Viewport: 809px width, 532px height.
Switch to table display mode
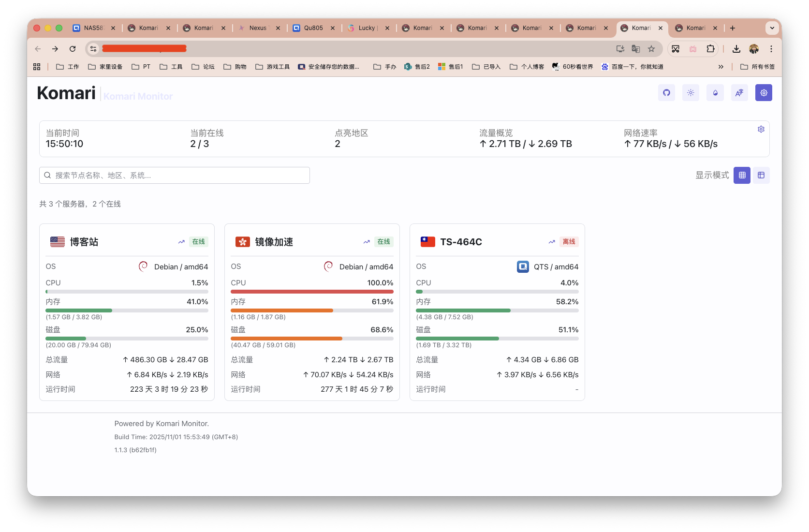[761, 175]
